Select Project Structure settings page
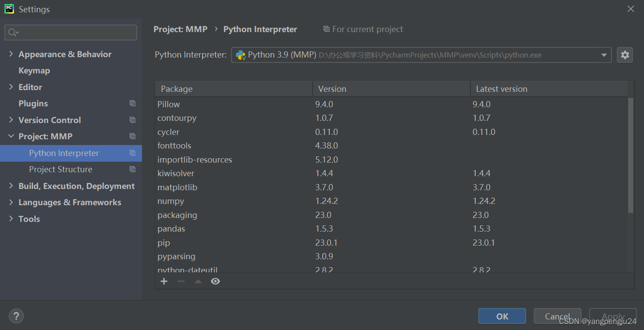 pos(61,169)
